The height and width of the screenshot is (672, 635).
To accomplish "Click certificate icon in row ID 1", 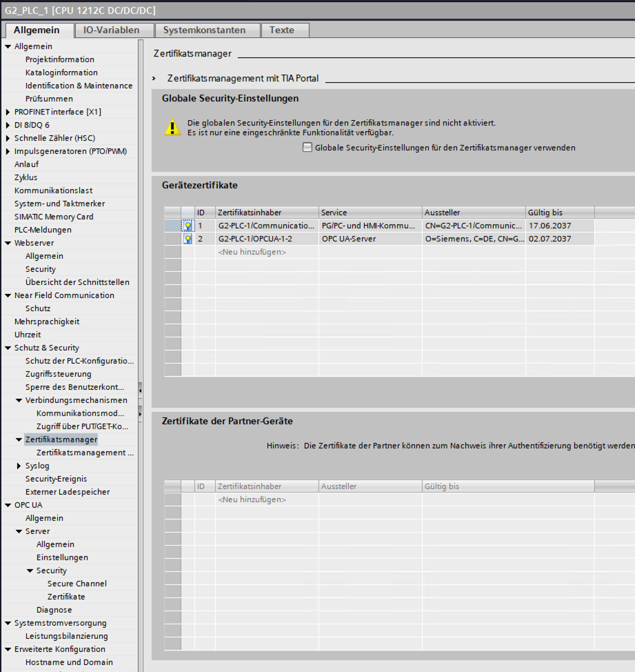I will [x=188, y=226].
